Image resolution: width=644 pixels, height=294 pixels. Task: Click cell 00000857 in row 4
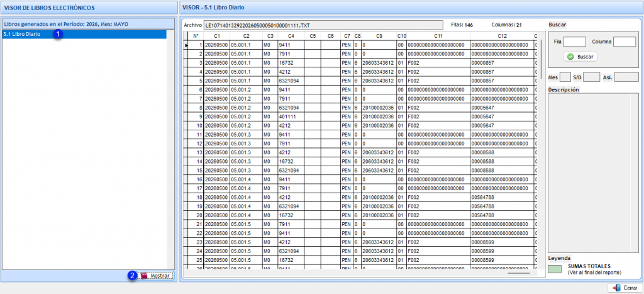502,72
